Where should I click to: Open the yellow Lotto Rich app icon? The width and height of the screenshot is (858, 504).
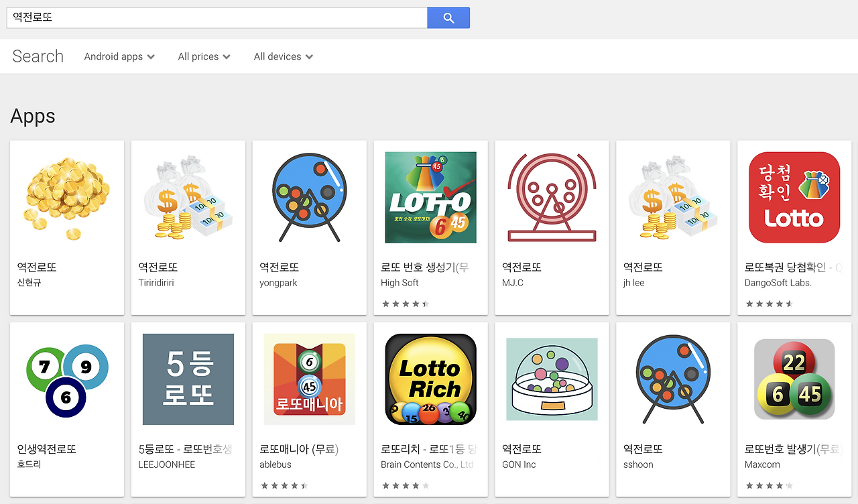coord(431,379)
